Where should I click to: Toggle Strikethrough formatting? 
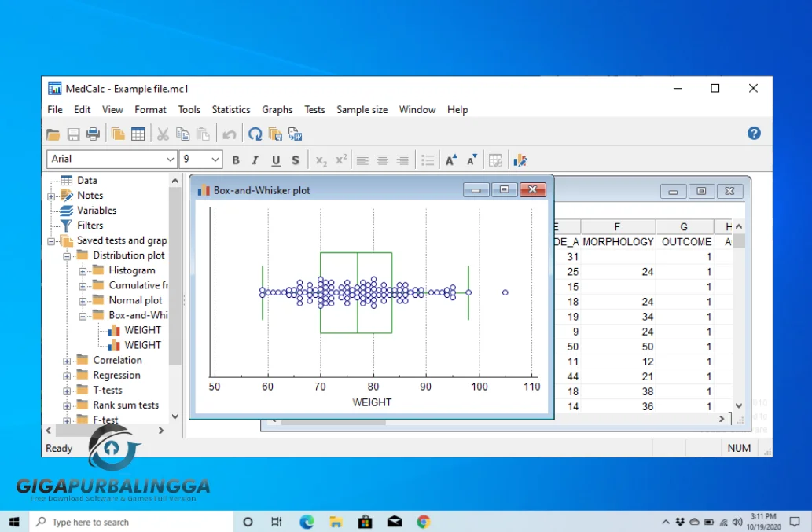pos(296,160)
